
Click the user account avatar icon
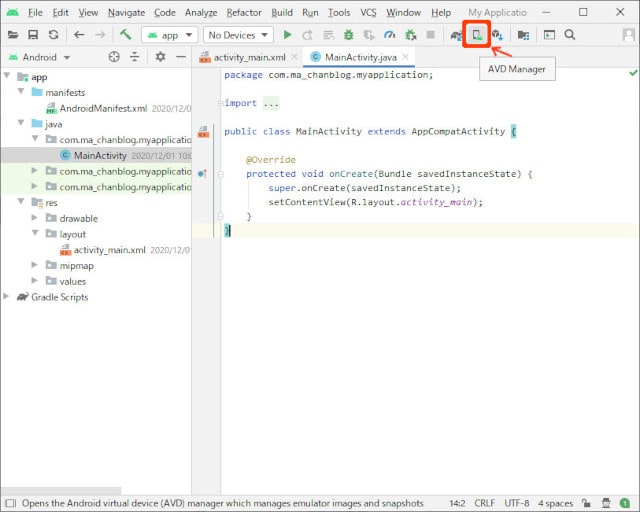coord(629,35)
